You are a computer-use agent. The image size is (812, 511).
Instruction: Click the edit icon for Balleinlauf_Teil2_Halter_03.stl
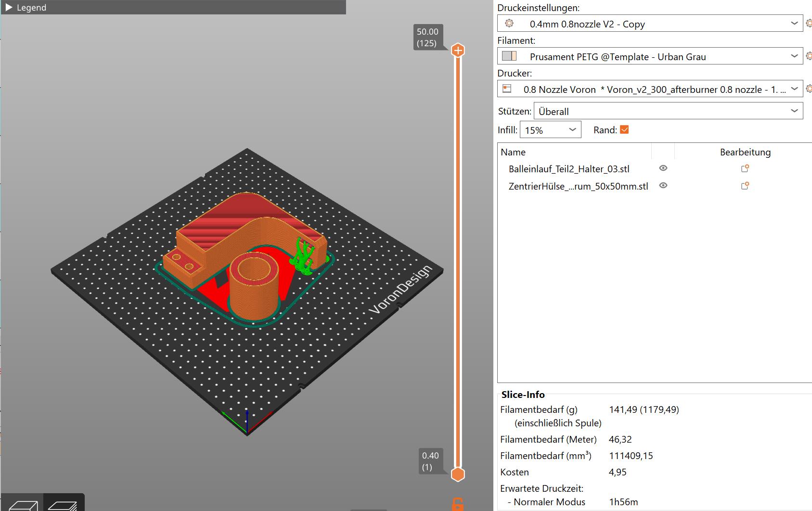[745, 168]
